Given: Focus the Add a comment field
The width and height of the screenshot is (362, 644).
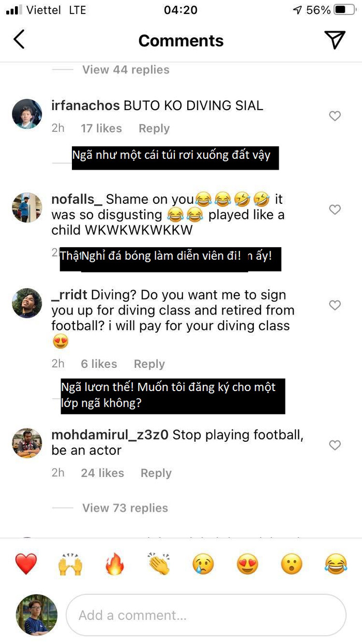Looking at the screenshot, I should click(x=206, y=615).
